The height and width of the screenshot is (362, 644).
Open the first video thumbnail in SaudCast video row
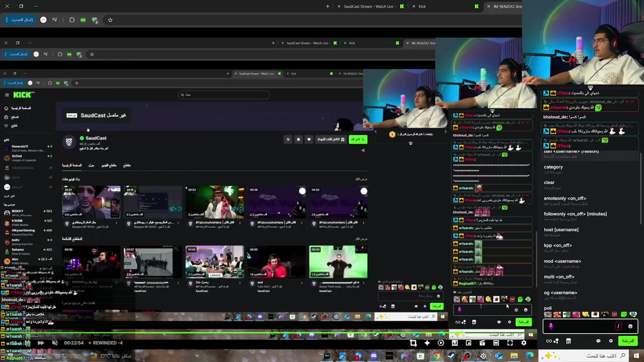[91, 201]
